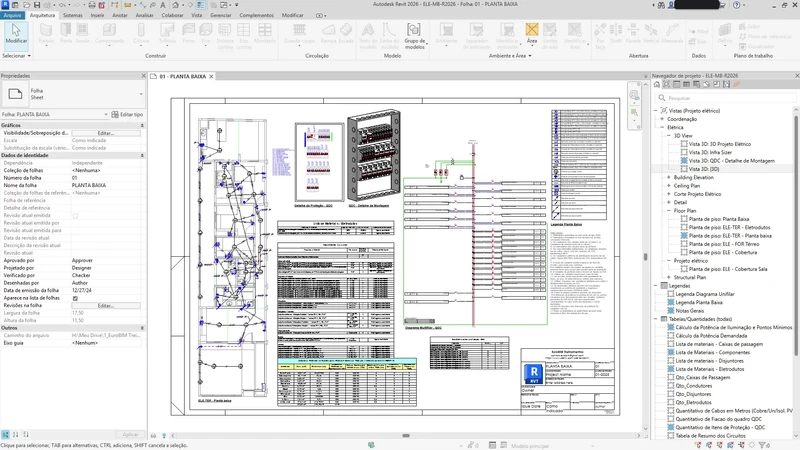The image size is (800, 450).
Task: Click the Editar tipo icon button
Action: point(127,114)
